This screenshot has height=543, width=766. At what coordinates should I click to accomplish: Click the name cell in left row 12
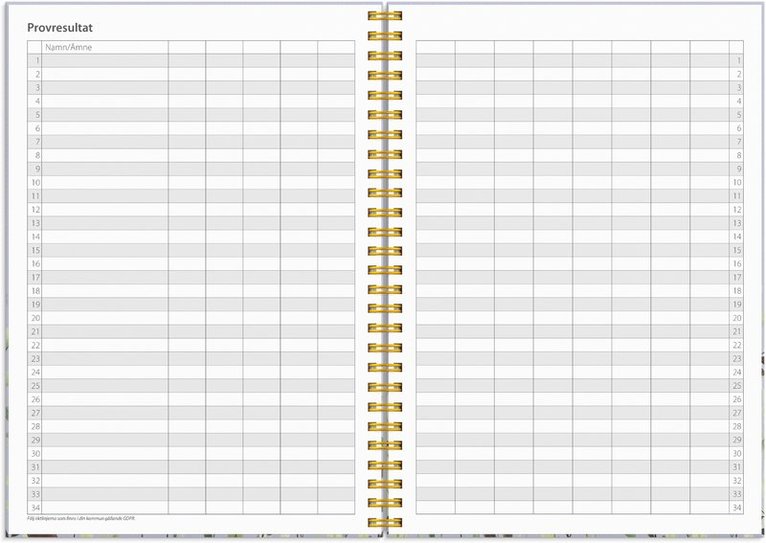point(104,210)
